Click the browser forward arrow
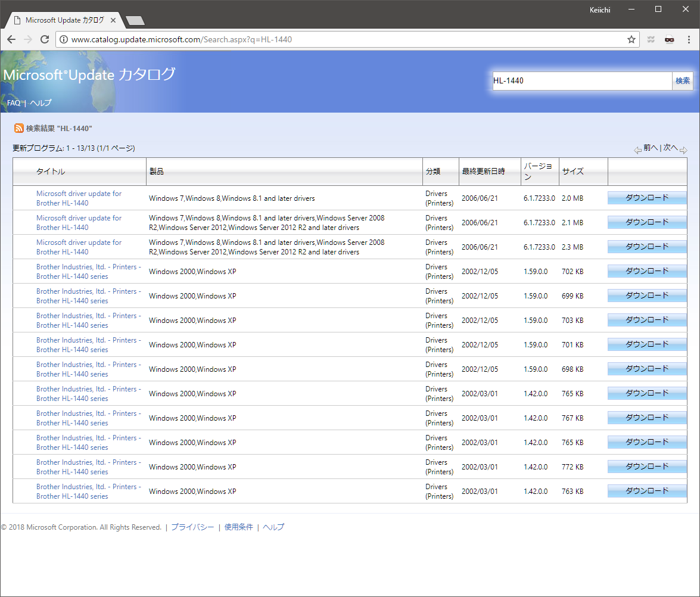Screen dimensions: 700x597 (x=28, y=39)
